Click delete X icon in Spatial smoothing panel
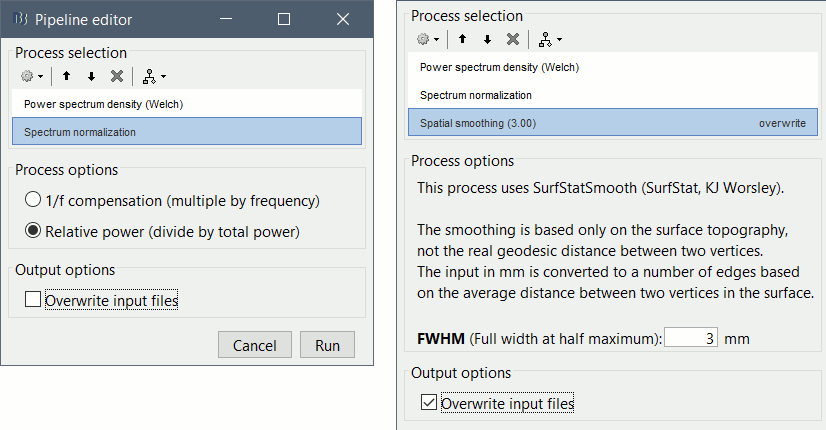The image size is (826, 430). (513, 39)
